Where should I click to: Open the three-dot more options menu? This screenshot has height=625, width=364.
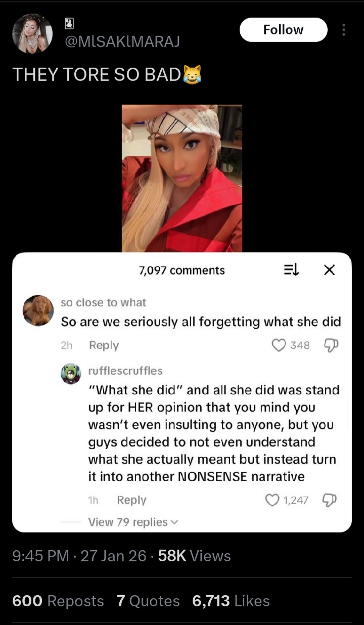pyautogui.click(x=344, y=30)
